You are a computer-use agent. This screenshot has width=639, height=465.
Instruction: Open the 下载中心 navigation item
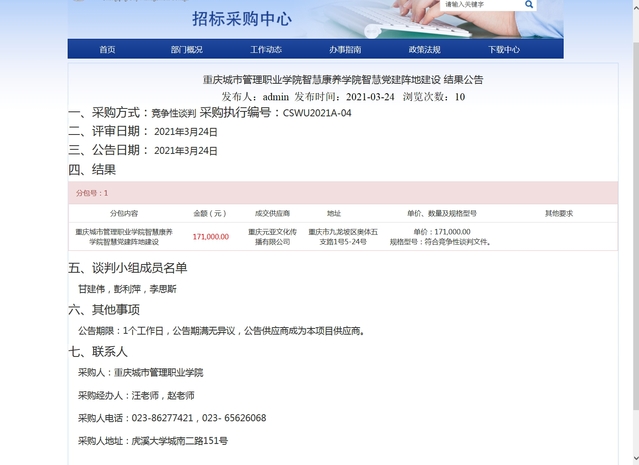tap(504, 50)
